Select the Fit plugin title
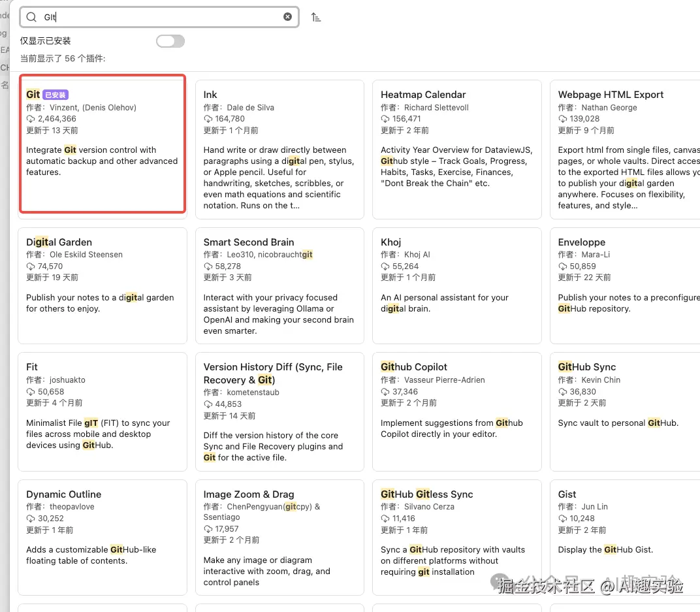The image size is (700, 612). point(32,367)
